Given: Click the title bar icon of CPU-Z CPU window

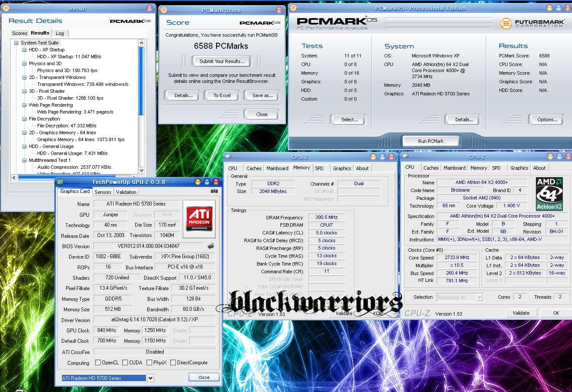Looking at the screenshot, I should (x=406, y=157).
